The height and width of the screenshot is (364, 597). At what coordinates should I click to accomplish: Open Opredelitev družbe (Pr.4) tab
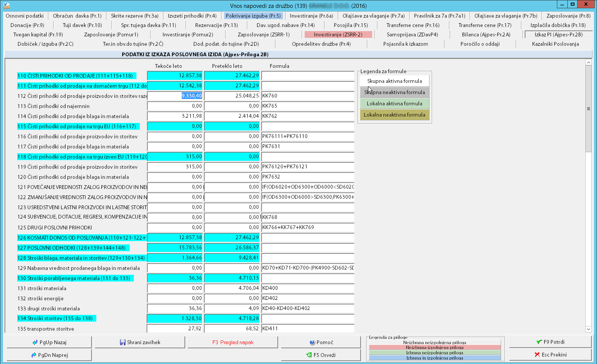321,44
